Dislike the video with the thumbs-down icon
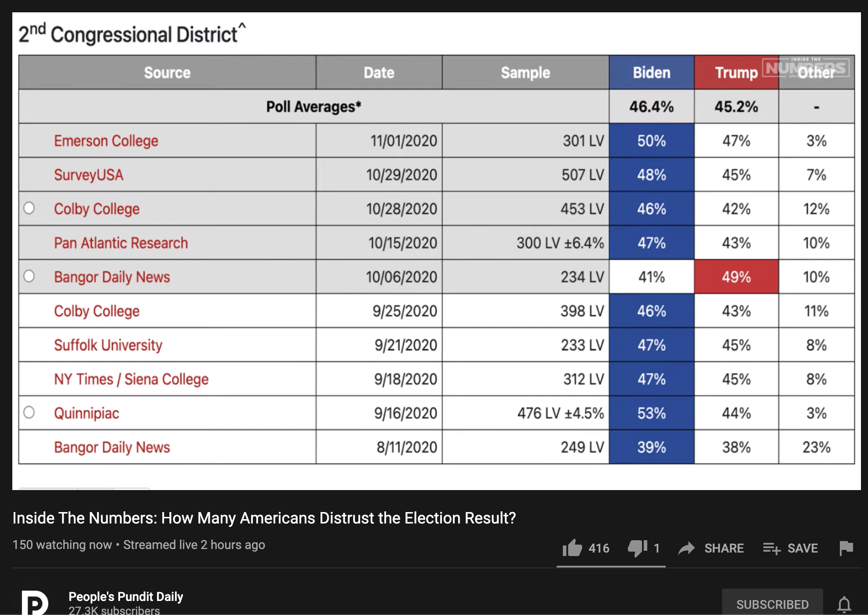Image resolution: width=868 pixels, height=615 pixels. coord(637,548)
